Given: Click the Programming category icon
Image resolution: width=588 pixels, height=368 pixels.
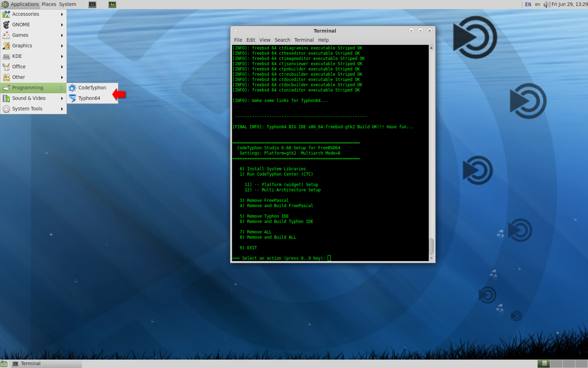Looking at the screenshot, I should [x=6, y=88].
